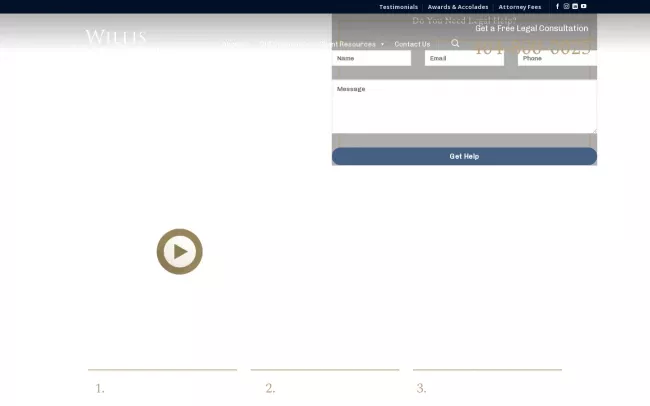This screenshot has height=406, width=650.
Task: Go to Attorney Fees page
Action: (x=520, y=7)
